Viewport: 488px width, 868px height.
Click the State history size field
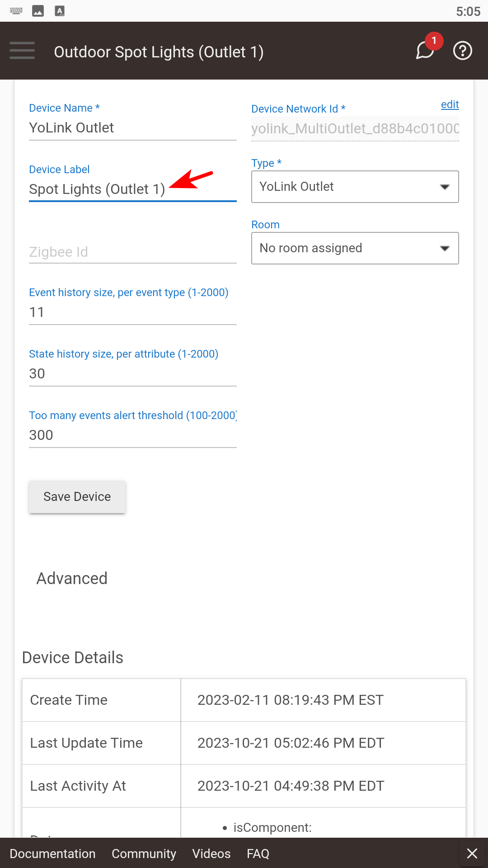[x=133, y=374]
